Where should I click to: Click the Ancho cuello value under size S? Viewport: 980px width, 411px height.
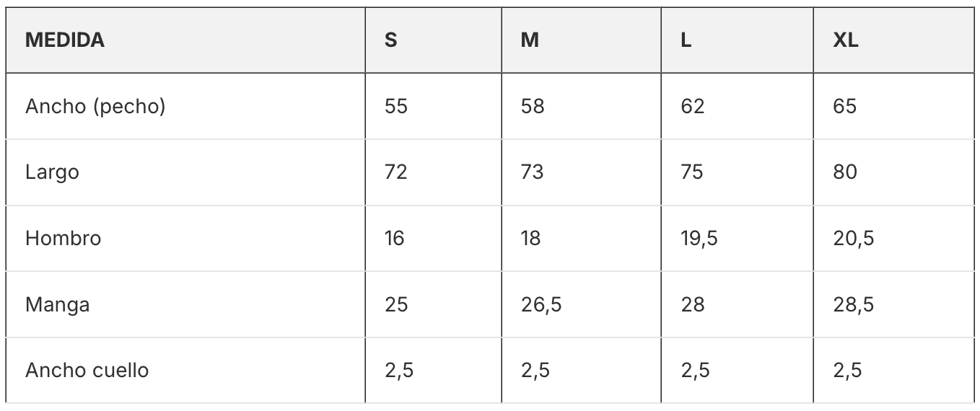pos(399,370)
